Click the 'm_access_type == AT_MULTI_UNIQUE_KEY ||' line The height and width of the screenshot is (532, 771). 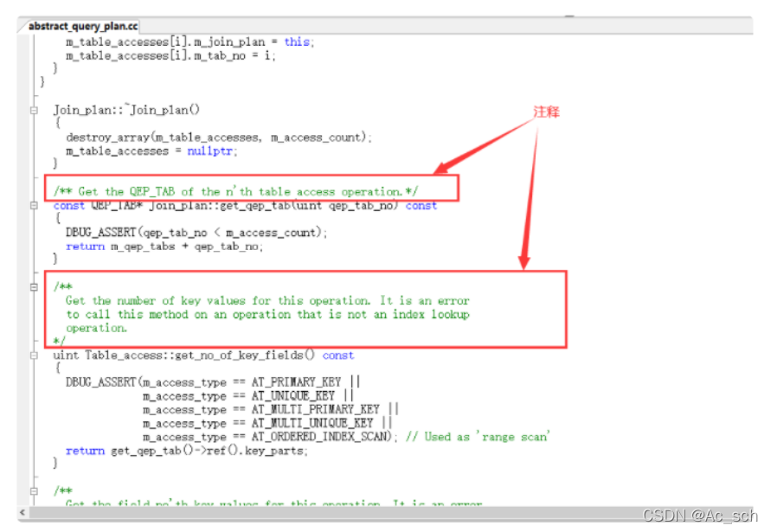pyautogui.click(x=267, y=423)
